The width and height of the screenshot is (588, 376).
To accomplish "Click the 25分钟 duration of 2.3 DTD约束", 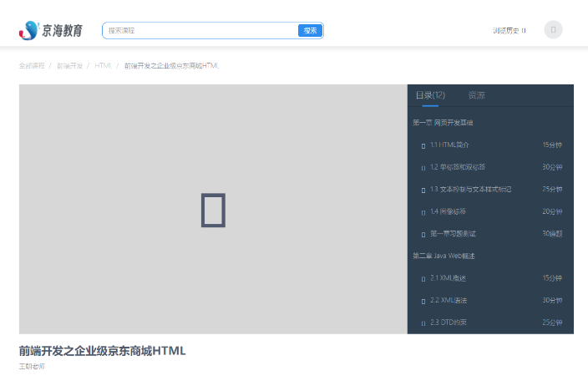I will 552,323.
